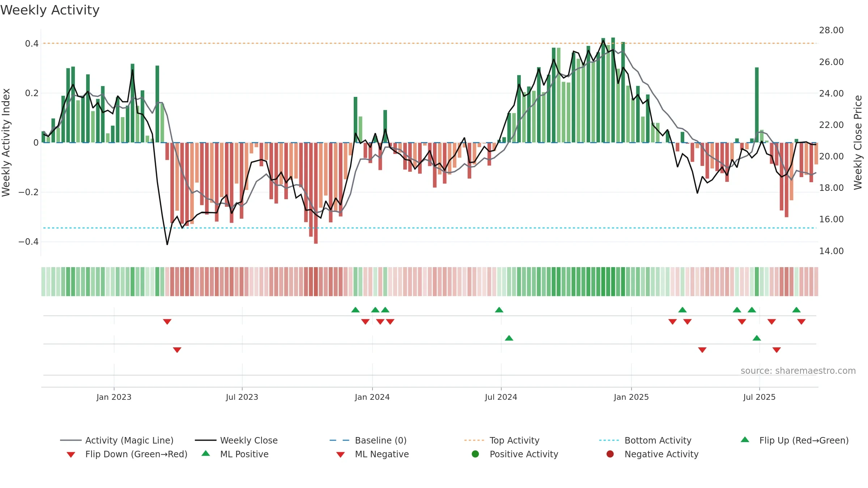This screenshot has height=488, width=868.
Task: Click the Jan 2024 axis label
Action: [372, 397]
